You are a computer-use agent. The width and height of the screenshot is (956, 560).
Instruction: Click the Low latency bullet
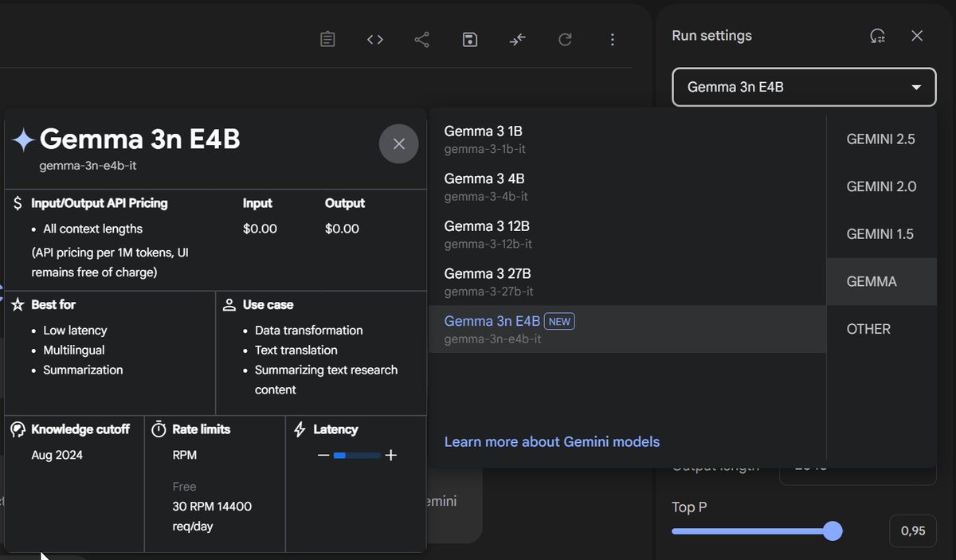(x=75, y=331)
